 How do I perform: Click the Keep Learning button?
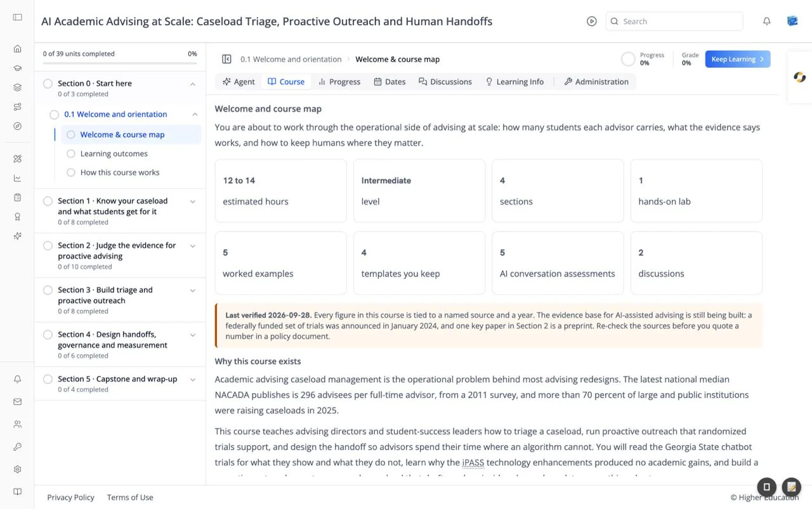pyautogui.click(x=738, y=59)
